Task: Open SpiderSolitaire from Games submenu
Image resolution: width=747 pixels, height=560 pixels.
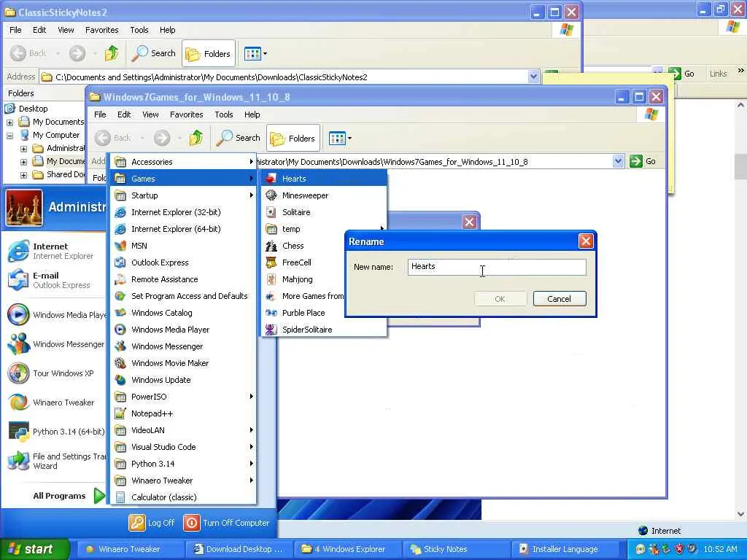Action: [x=324, y=330]
